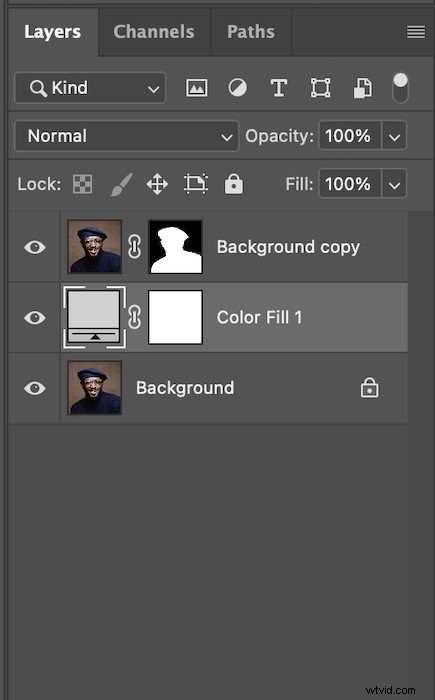The width and height of the screenshot is (435, 700).
Task: Hide the Color Fill 1 layer
Action: [x=35, y=317]
